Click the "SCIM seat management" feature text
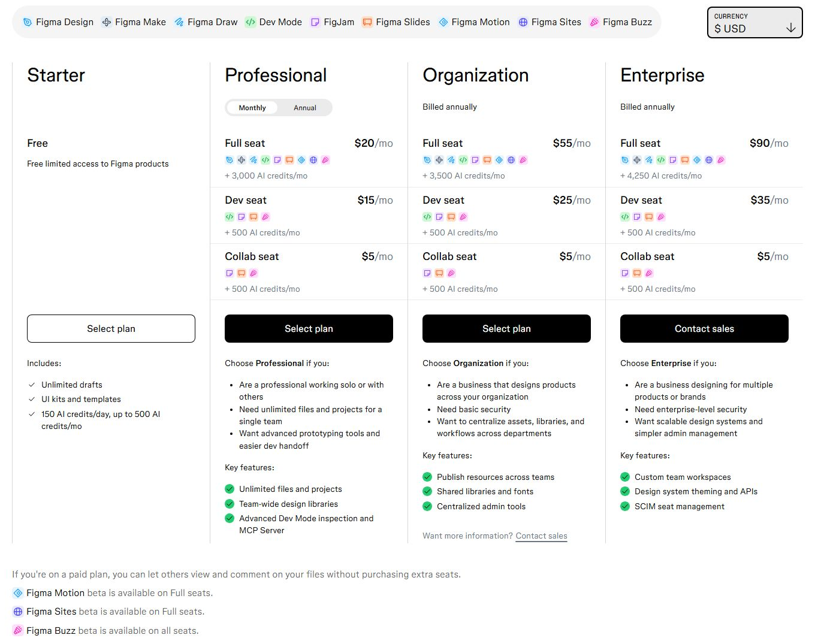The width and height of the screenshot is (815, 644). pos(680,506)
